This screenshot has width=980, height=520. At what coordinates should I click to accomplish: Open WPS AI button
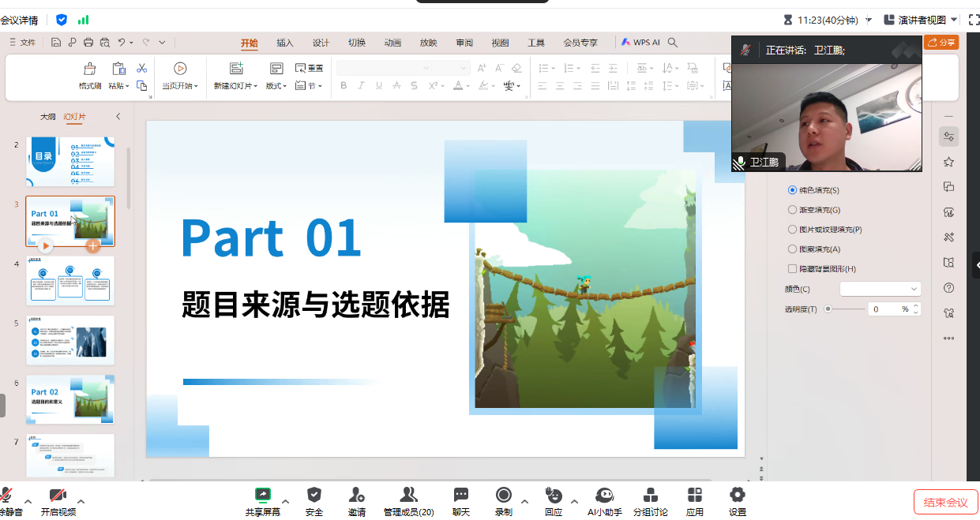click(x=640, y=43)
